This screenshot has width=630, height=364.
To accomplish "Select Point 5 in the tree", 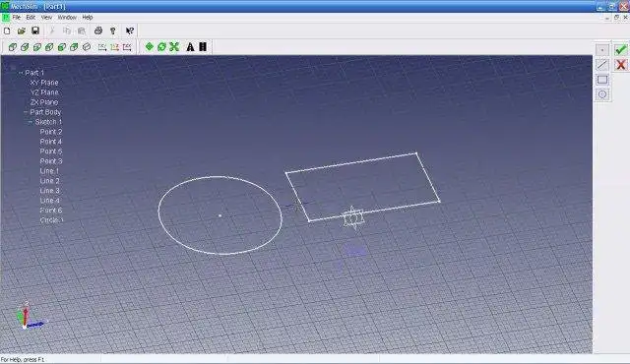I will click(51, 152).
